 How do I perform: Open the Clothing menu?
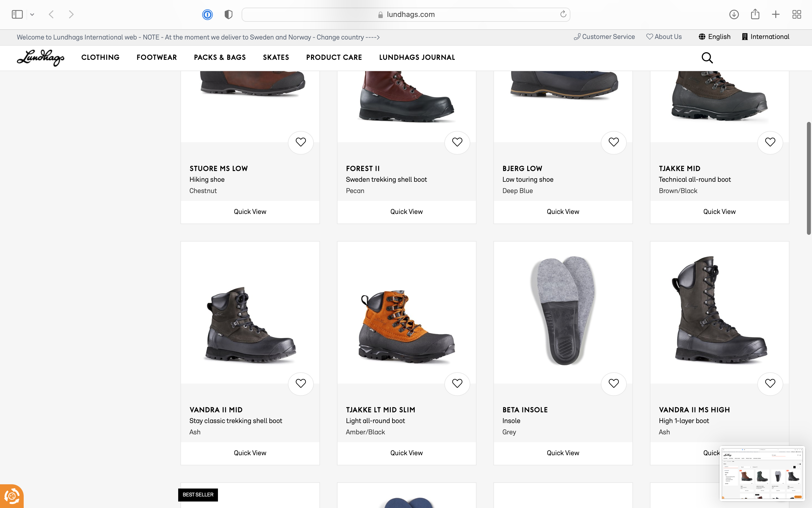pyautogui.click(x=100, y=58)
